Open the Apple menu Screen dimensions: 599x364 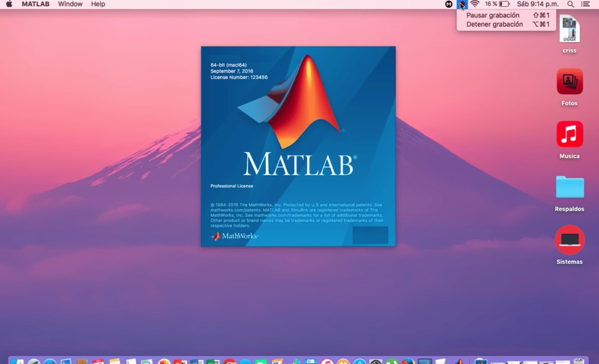9,4
